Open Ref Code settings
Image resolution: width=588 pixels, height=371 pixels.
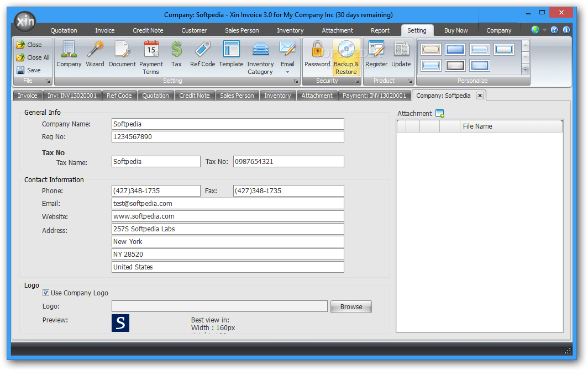[x=202, y=54]
